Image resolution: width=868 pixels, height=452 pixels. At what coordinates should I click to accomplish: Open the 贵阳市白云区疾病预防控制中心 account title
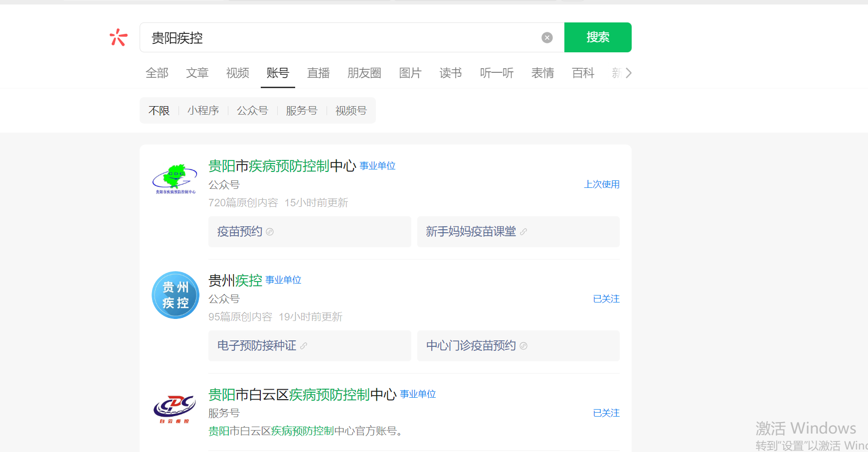(303, 395)
